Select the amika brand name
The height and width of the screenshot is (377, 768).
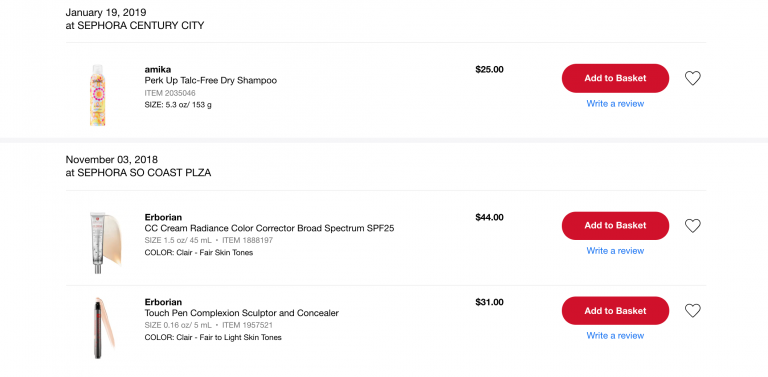point(158,70)
